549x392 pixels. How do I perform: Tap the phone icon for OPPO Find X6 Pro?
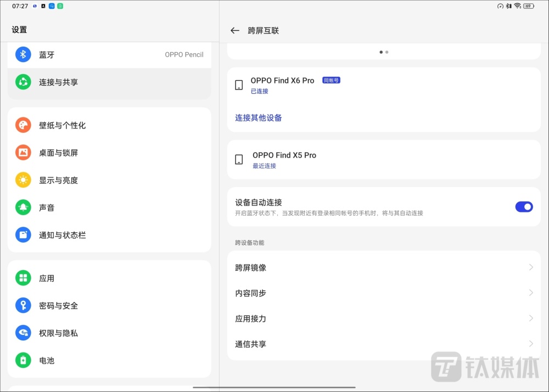239,85
